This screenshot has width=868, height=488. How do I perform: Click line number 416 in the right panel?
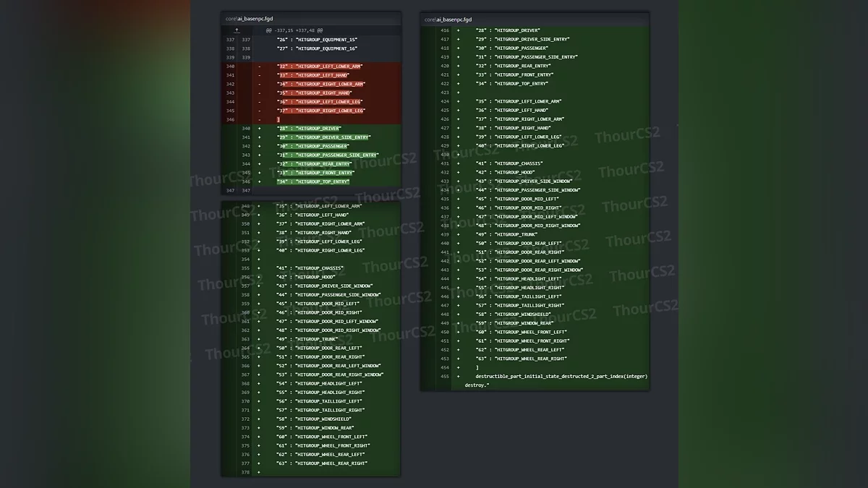tap(444, 30)
